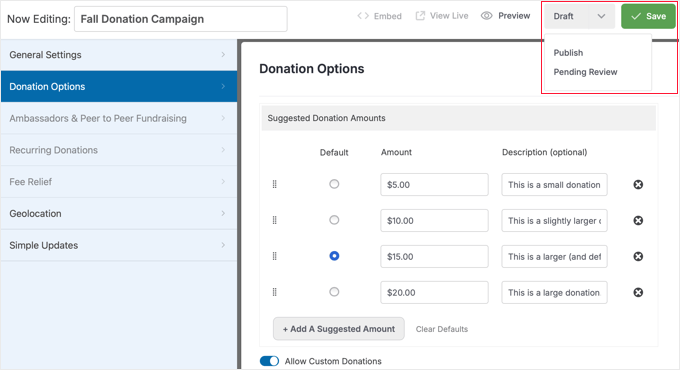Viewport: 680px width, 370px height.
Task: Remove the $20.00 suggested amount
Action: click(x=638, y=293)
